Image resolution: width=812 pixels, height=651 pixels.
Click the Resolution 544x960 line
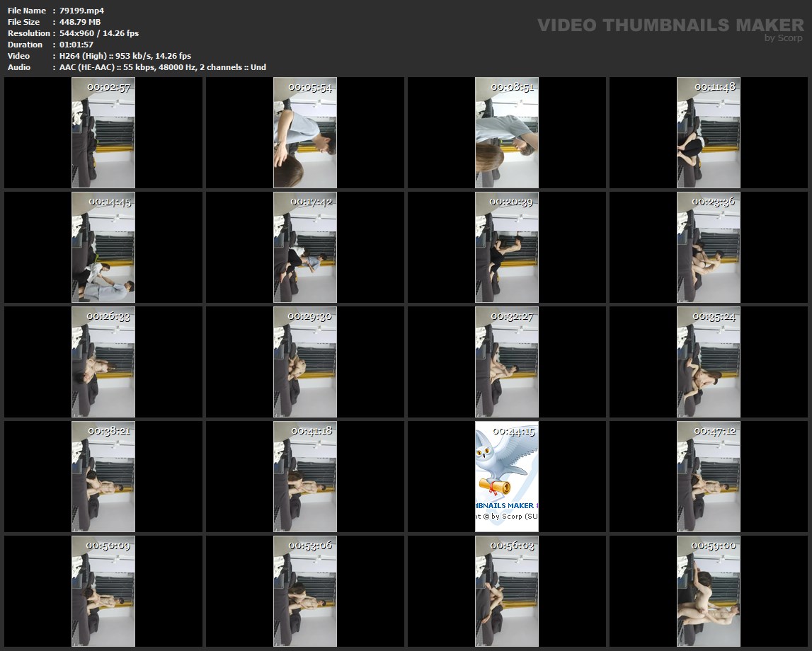[98, 33]
